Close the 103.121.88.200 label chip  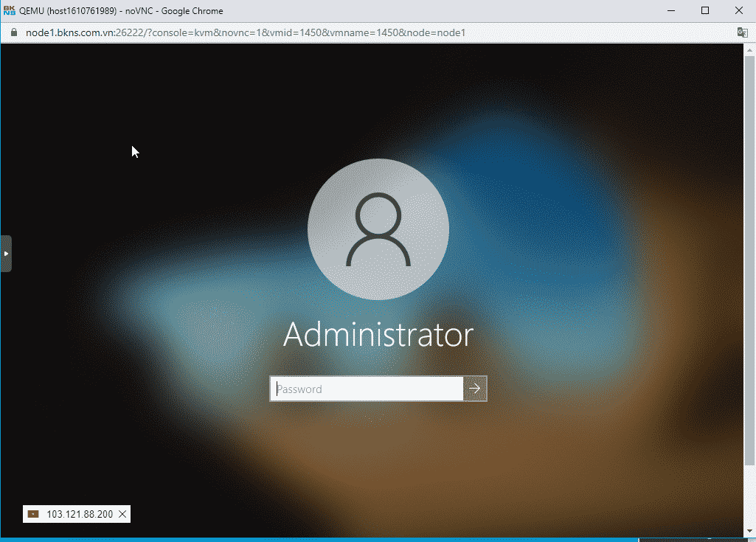click(122, 514)
